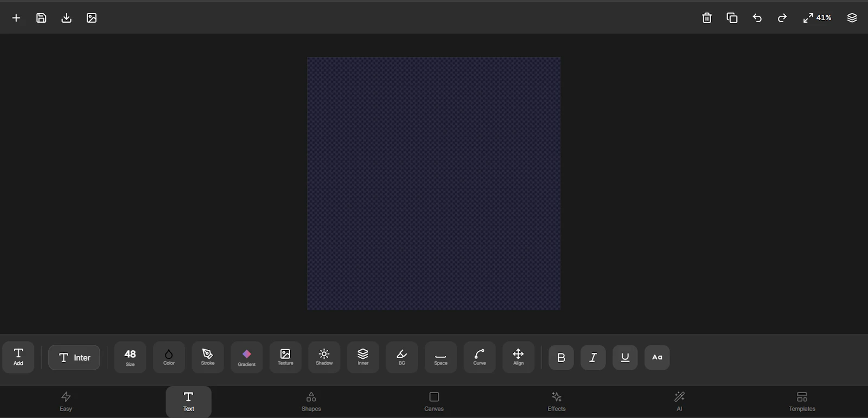Switch to the Shapes tab
Image resolution: width=868 pixels, height=418 pixels.
point(311,402)
